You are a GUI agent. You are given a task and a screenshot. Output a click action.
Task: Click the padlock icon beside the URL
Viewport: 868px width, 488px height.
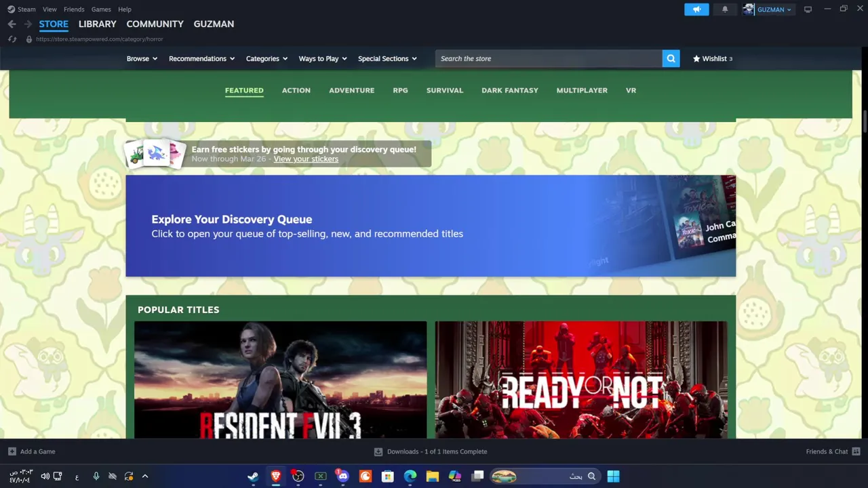tap(28, 39)
